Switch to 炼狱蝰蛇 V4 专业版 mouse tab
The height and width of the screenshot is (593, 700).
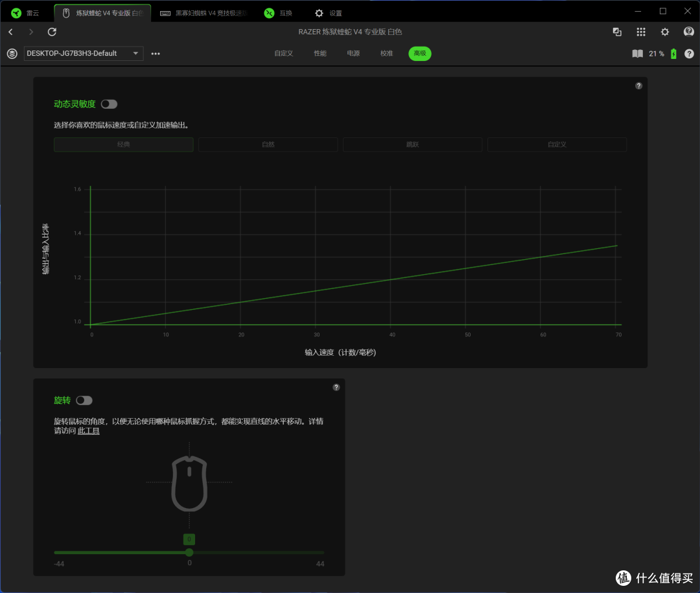pyautogui.click(x=102, y=13)
